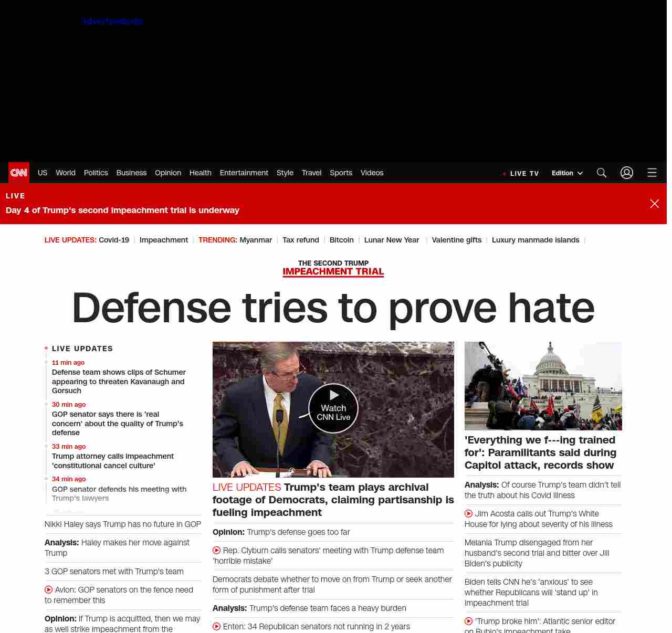Open the search magnifier icon
The width and height of the screenshot is (672, 633).
[x=602, y=173]
